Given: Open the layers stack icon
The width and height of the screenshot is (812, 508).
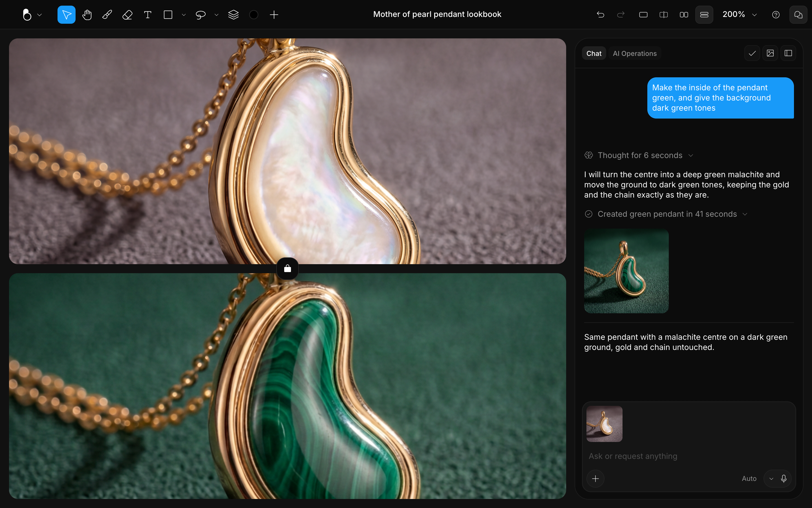Looking at the screenshot, I should coord(233,14).
